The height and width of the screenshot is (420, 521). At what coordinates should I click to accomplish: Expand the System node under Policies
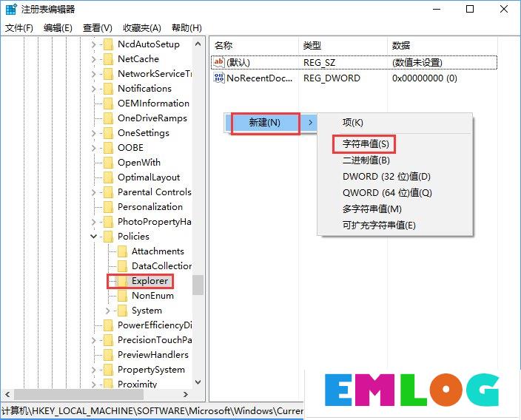(x=107, y=311)
